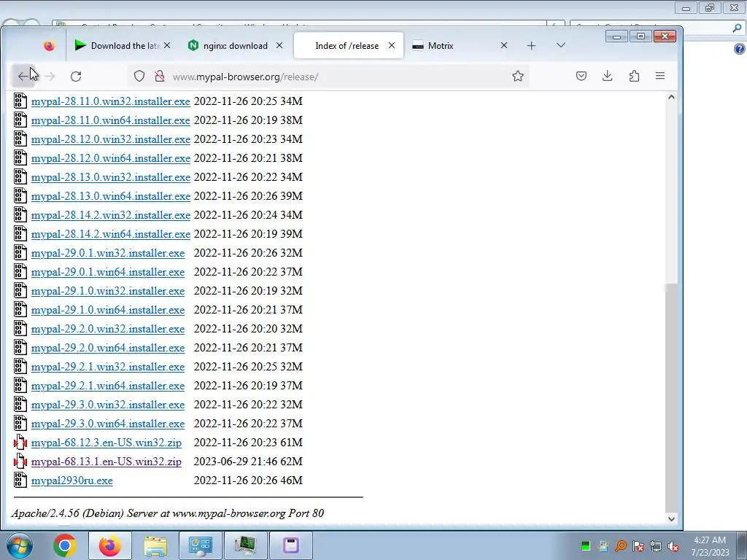Open the Firefox downloads panel
Image resolution: width=747 pixels, height=560 pixels.
click(608, 76)
